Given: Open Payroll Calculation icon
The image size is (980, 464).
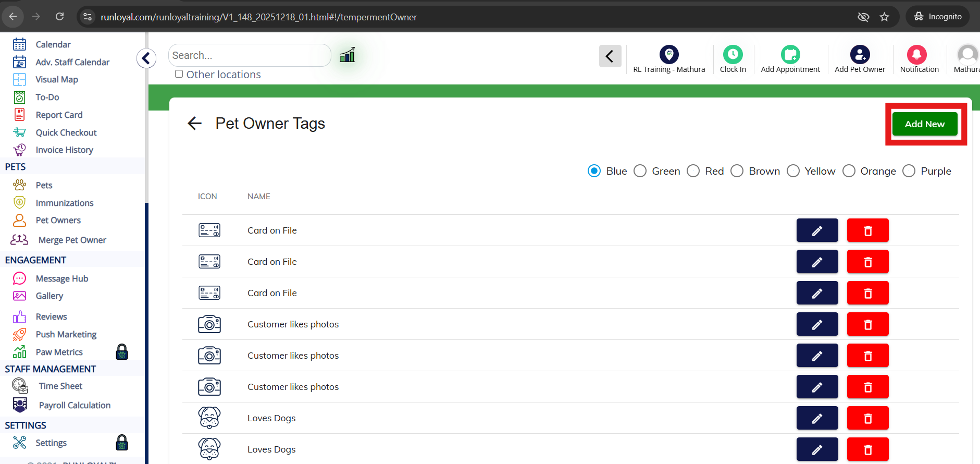Looking at the screenshot, I should (20, 405).
